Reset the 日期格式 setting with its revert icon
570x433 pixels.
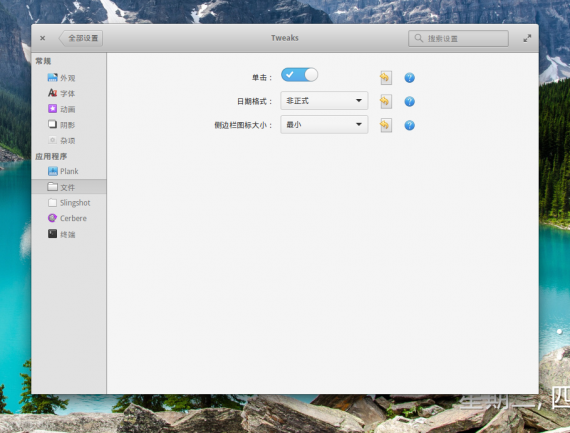pos(386,101)
